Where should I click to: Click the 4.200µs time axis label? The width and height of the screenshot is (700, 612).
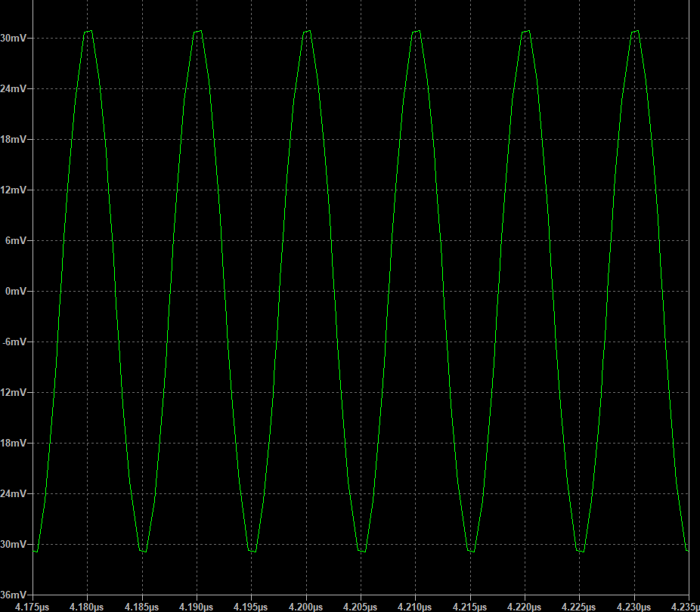tap(306, 606)
